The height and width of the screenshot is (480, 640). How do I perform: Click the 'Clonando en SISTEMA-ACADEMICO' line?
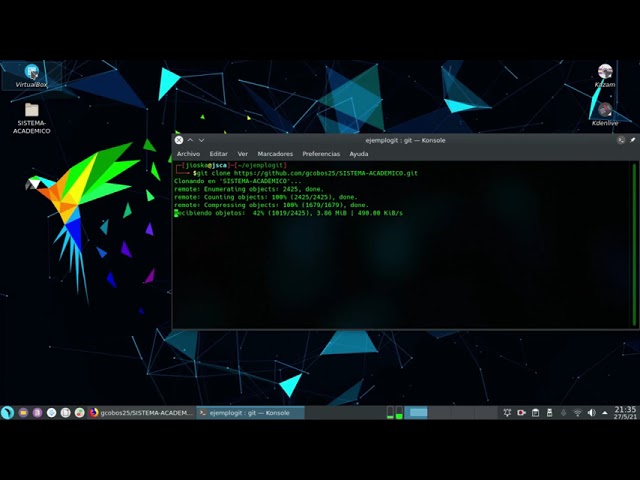(238, 181)
